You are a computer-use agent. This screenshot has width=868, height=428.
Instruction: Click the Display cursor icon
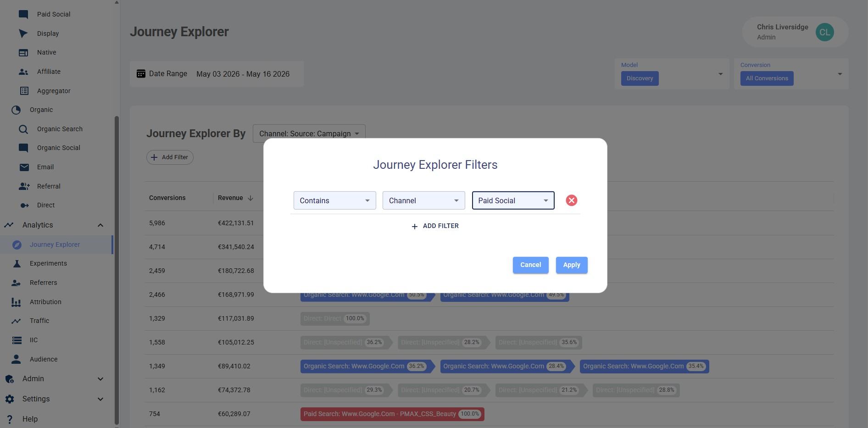coord(23,33)
